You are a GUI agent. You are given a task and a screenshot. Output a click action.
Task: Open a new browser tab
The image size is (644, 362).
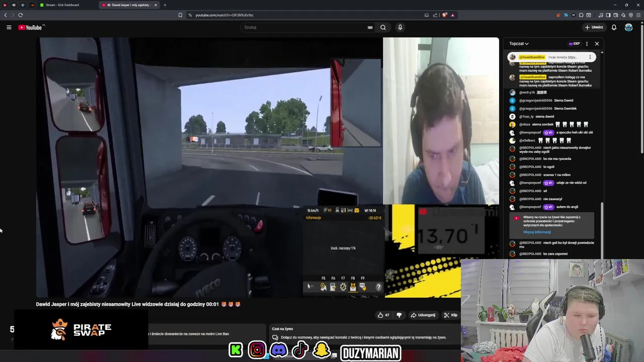point(165,5)
